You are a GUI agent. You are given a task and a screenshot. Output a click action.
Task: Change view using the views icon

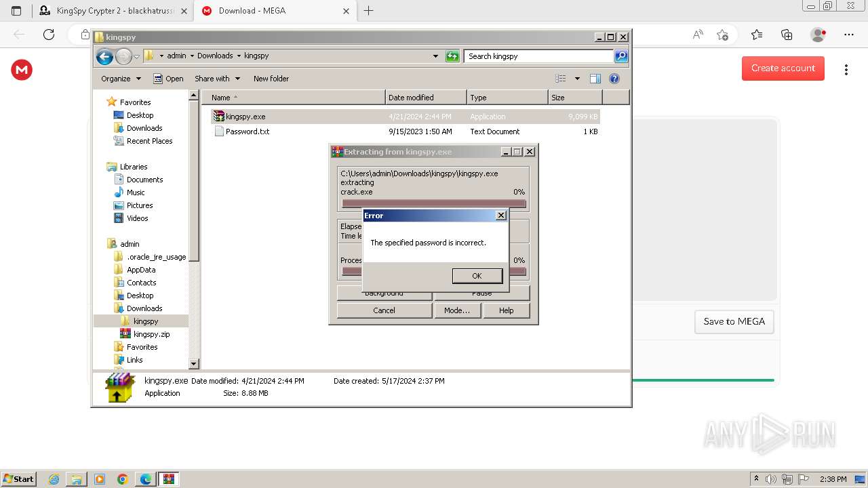click(561, 79)
